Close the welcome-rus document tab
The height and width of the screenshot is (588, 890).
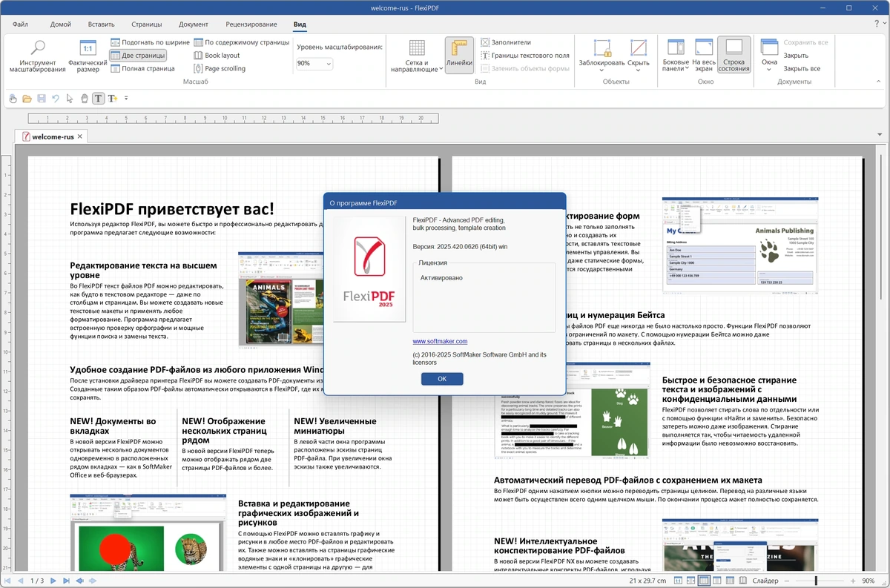coord(80,136)
